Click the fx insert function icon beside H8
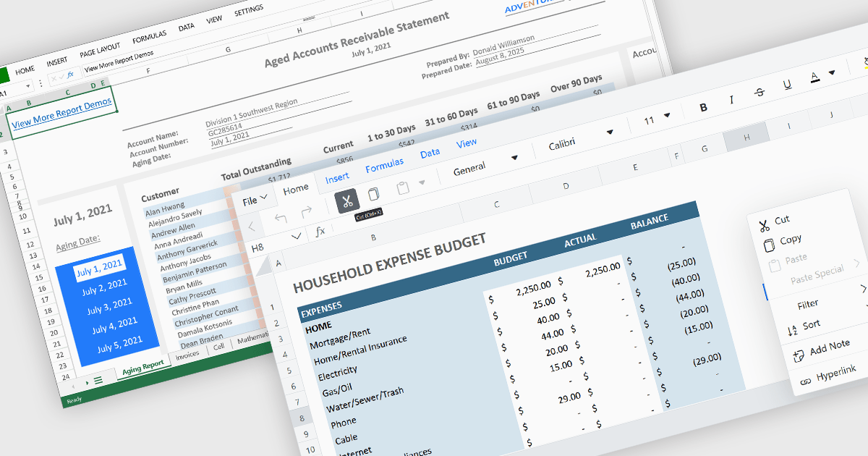Screen dimensions: 868x456 click(x=320, y=232)
